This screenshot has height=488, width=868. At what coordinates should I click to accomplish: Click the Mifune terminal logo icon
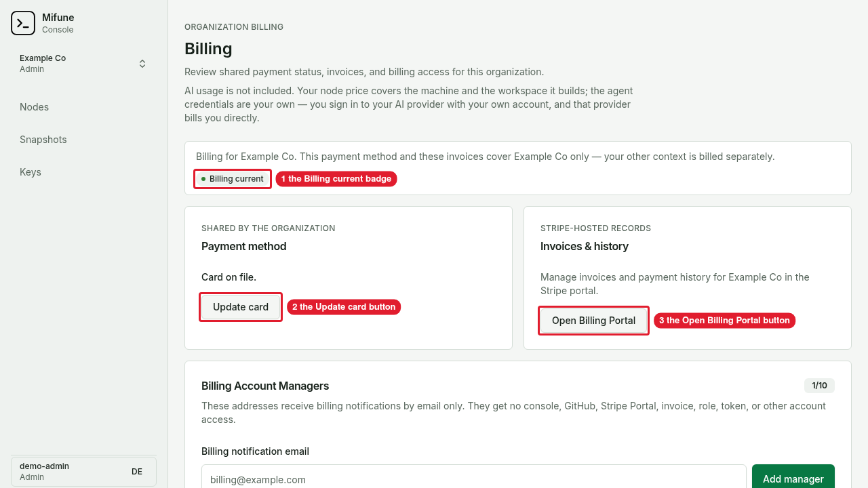[x=23, y=23]
